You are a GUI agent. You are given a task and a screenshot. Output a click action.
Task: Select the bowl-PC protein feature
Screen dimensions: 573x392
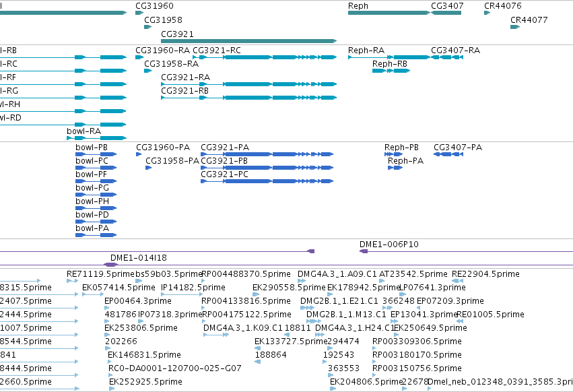click(x=96, y=168)
